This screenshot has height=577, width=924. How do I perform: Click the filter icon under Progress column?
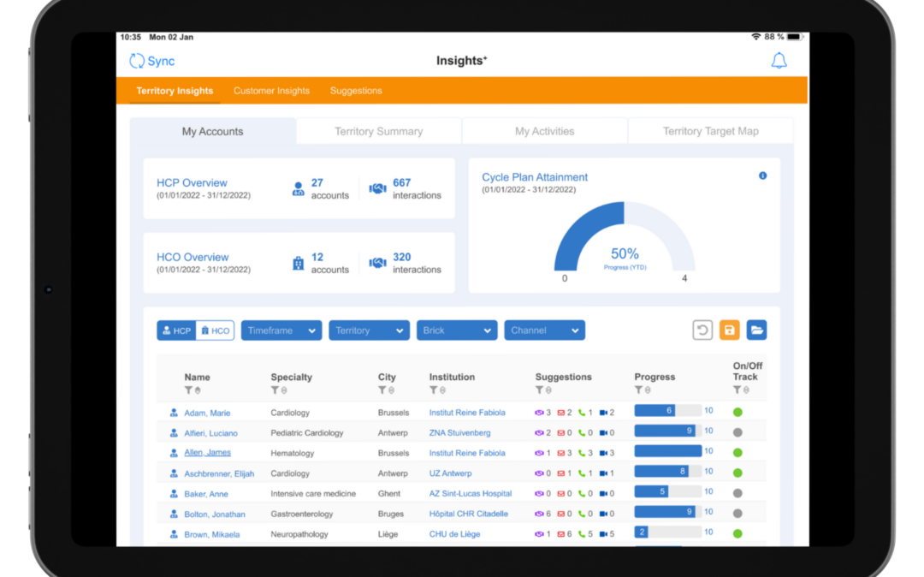point(638,390)
